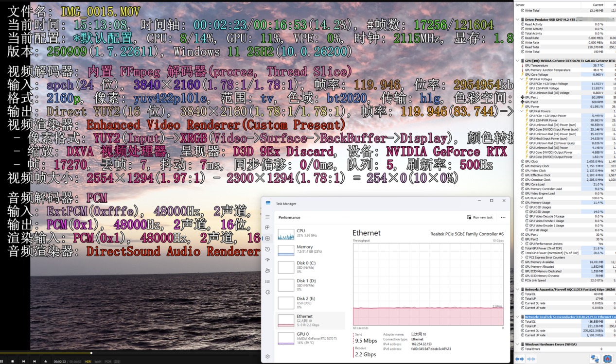Click the 2.0 audio channel badge
The height and width of the screenshot is (364, 616).
pyautogui.click(x=117, y=362)
